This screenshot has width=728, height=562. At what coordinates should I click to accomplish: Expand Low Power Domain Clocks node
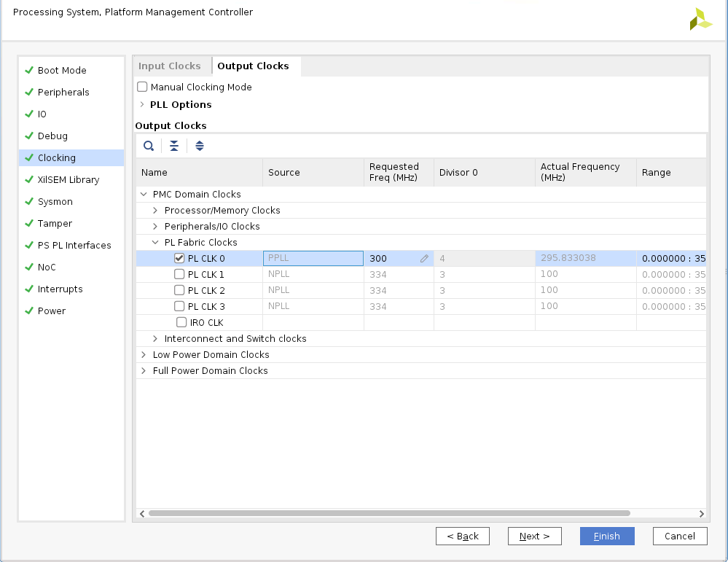144,355
